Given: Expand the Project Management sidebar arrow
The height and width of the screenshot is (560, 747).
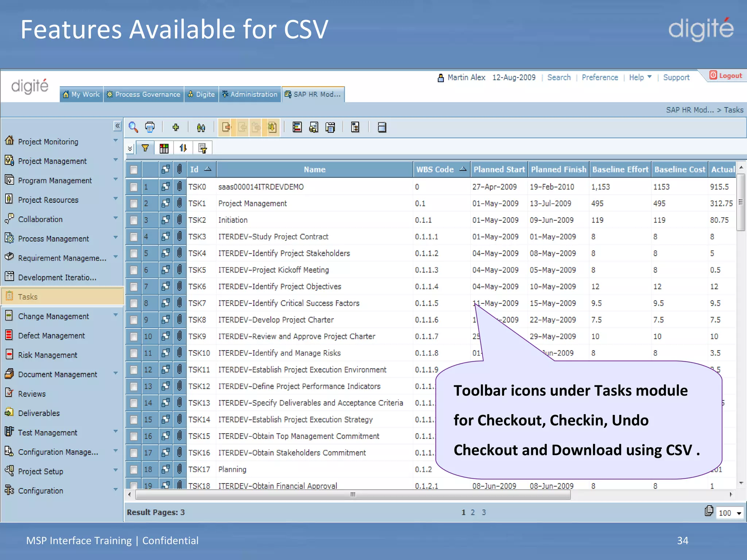Looking at the screenshot, I should (116, 160).
